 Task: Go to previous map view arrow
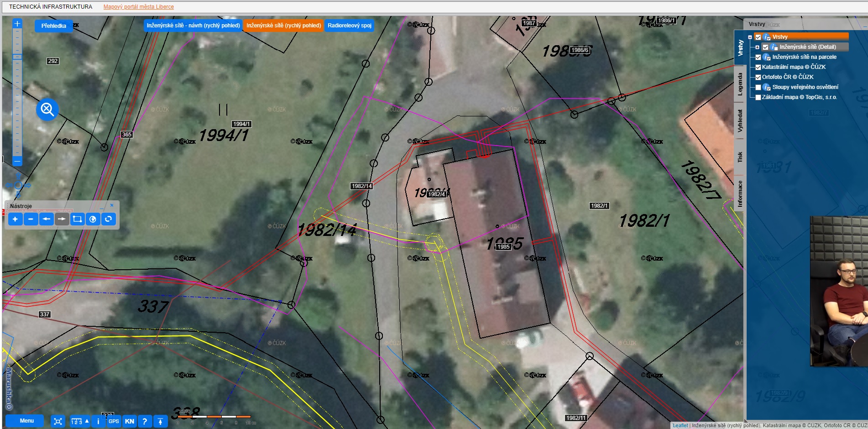pyautogui.click(x=46, y=219)
